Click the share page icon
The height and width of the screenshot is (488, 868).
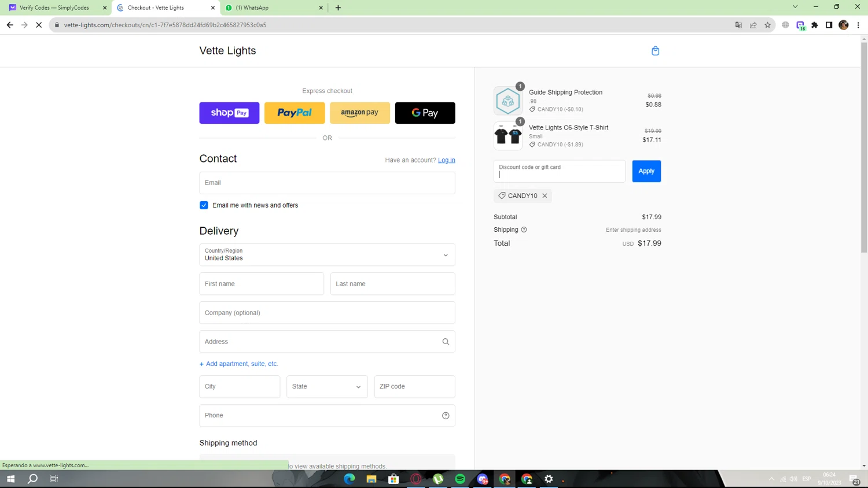pyautogui.click(x=753, y=25)
